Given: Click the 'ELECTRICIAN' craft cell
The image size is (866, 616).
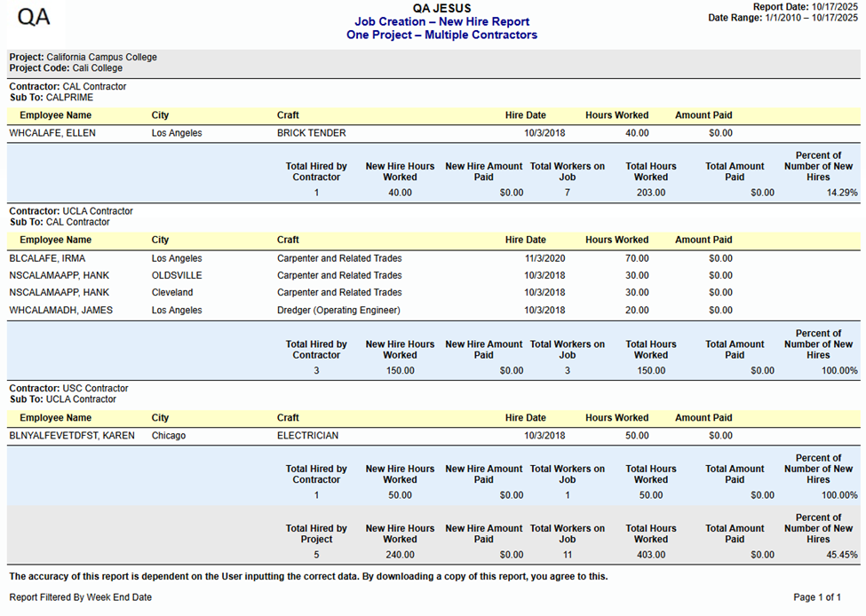Looking at the screenshot, I should (307, 436).
